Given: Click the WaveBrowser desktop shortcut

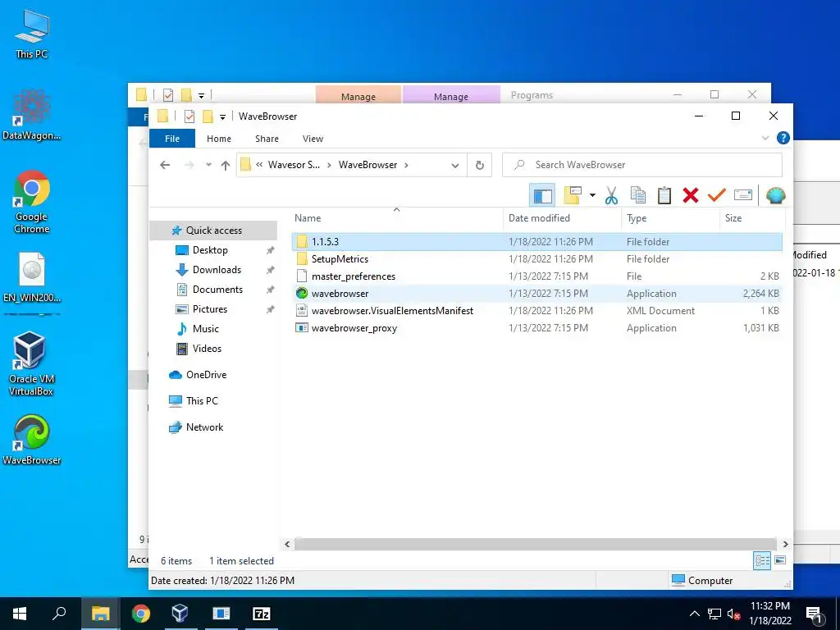Looking at the screenshot, I should point(32,440).
